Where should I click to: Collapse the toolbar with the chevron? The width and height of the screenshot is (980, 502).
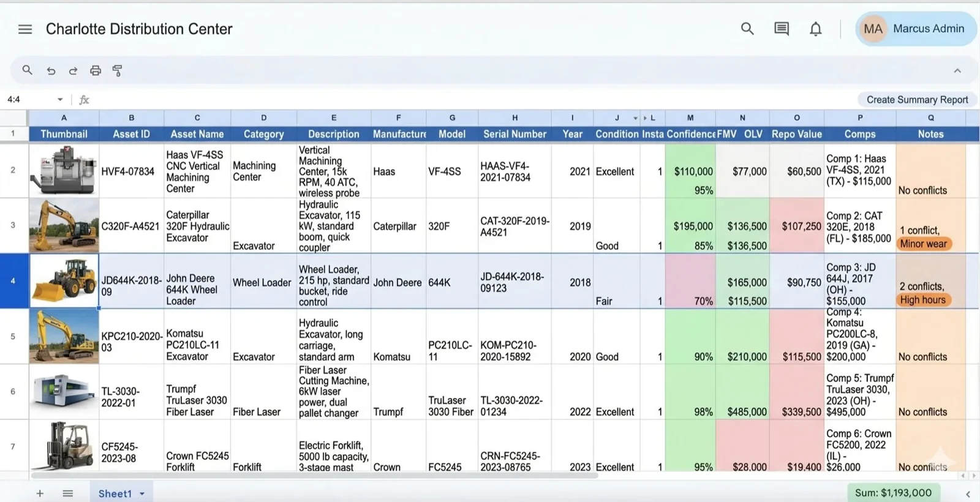tap(957, 71)
